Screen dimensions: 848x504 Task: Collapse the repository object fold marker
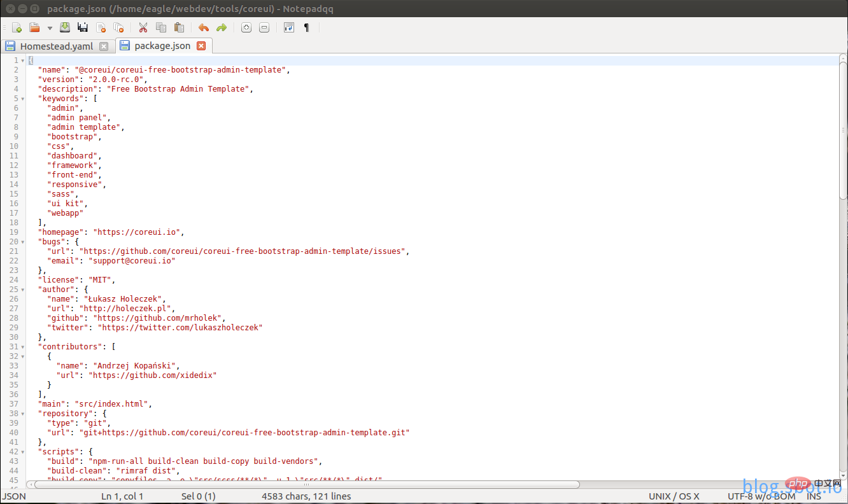click(x=23, y=414)
